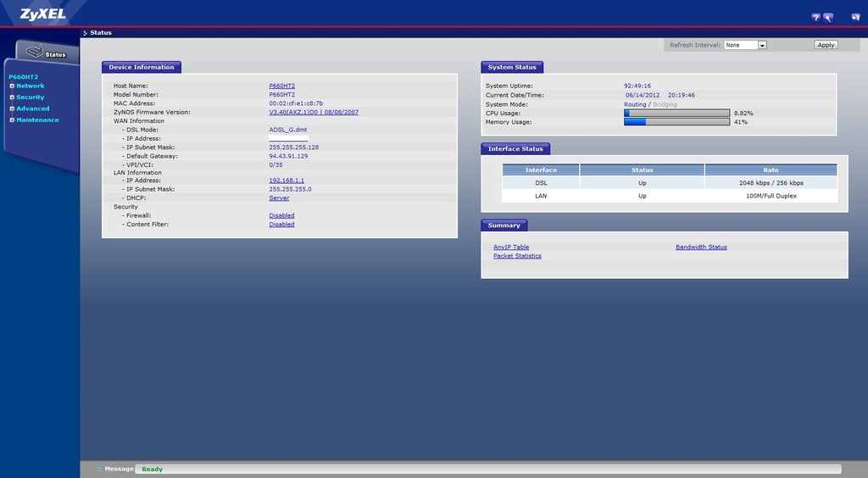Click the ZyNOS firmware version link
868x478 pixels.
point(313,112)
